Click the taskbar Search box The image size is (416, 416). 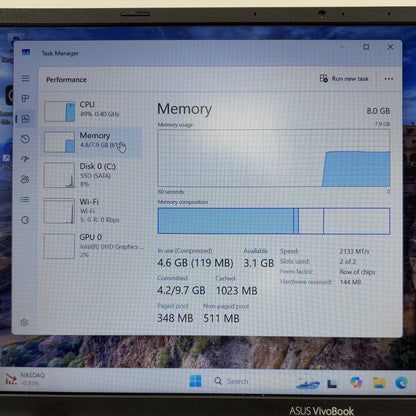[x=232, y=381]
